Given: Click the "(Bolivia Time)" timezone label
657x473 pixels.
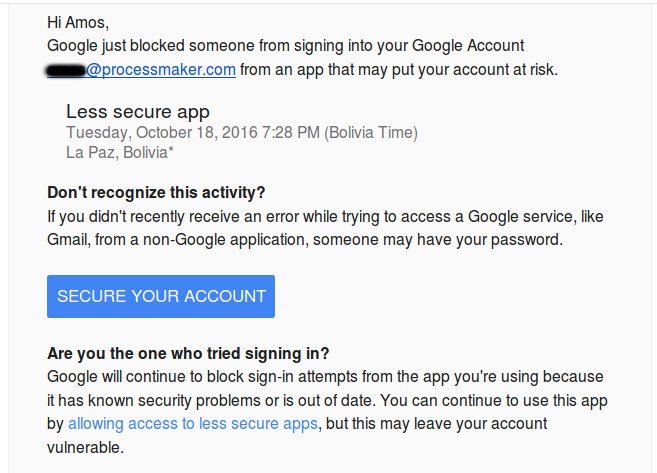Looking at the screenshot, I should [371, 133].
